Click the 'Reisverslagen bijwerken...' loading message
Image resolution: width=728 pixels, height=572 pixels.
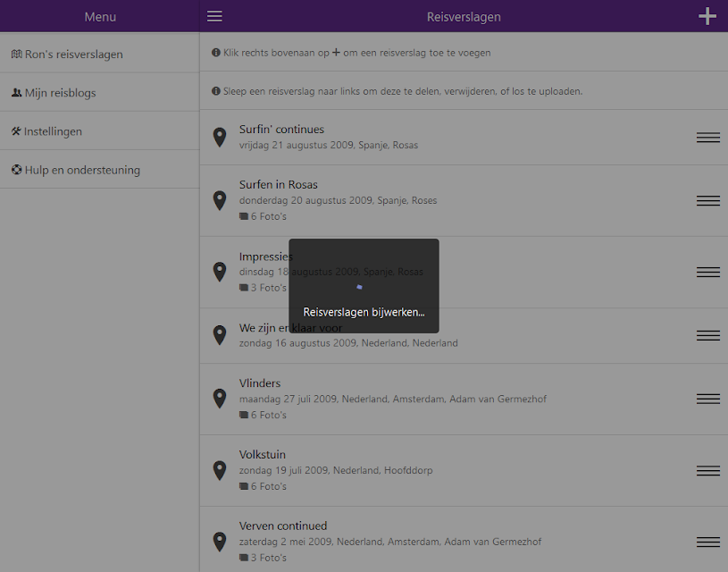click(x=364, y=312)
